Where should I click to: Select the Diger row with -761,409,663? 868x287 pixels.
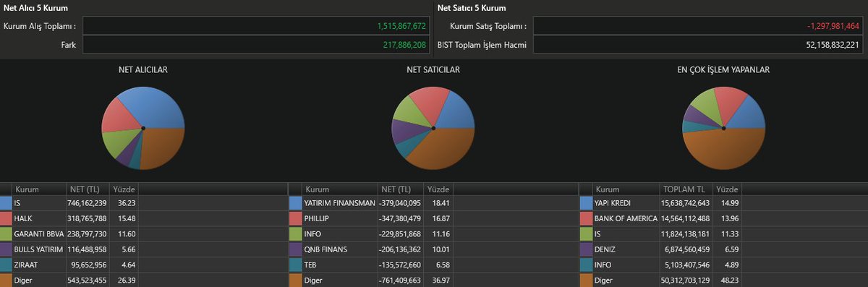[x=433, y=280]
